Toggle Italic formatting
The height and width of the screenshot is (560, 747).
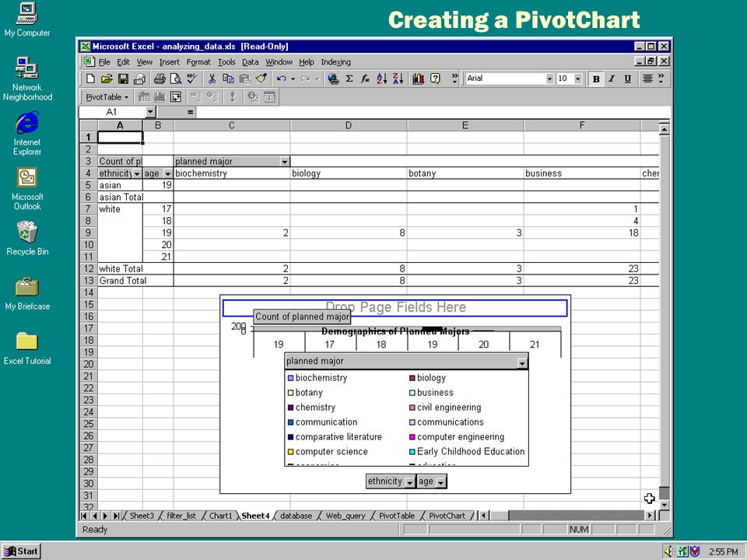click(612, 79)
